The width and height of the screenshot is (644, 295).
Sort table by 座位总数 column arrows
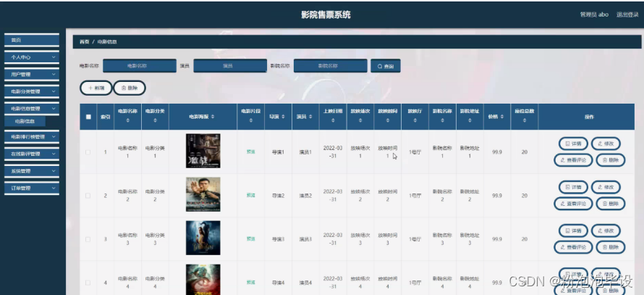pyautogui.click(x=525, y=120)
